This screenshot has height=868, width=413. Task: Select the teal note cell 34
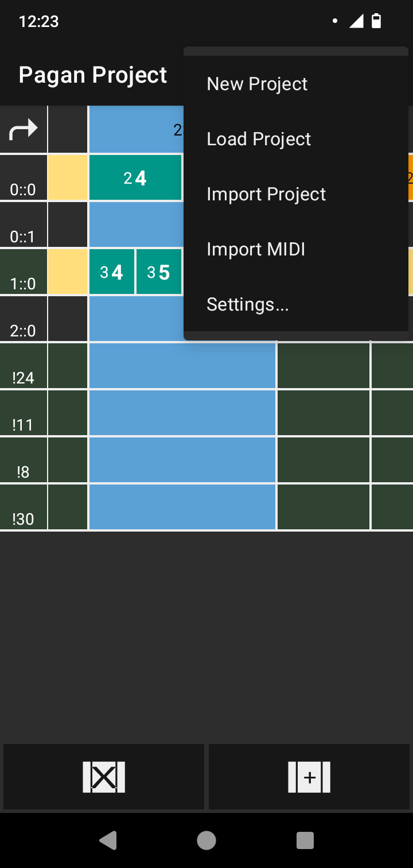(112, 272)
